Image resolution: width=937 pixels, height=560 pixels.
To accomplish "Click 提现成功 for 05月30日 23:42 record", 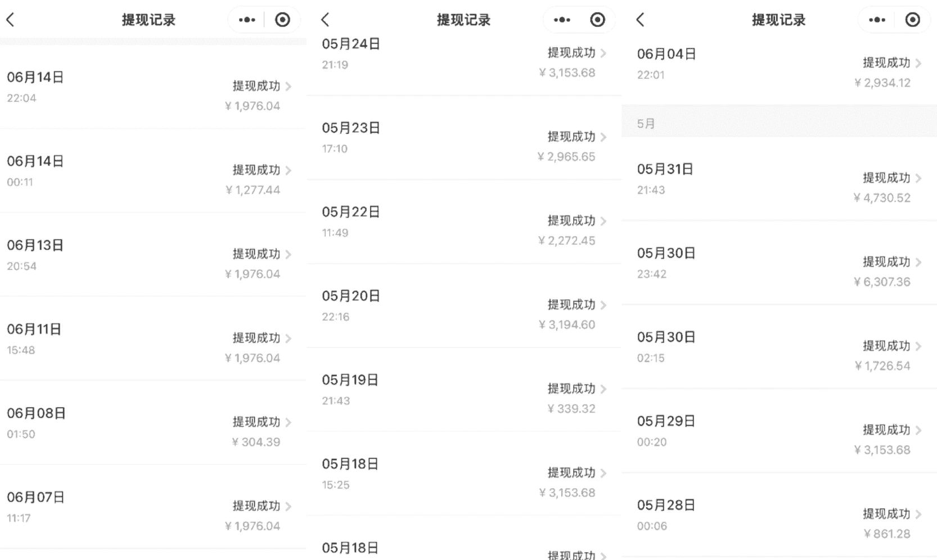I will click(886, 262).
